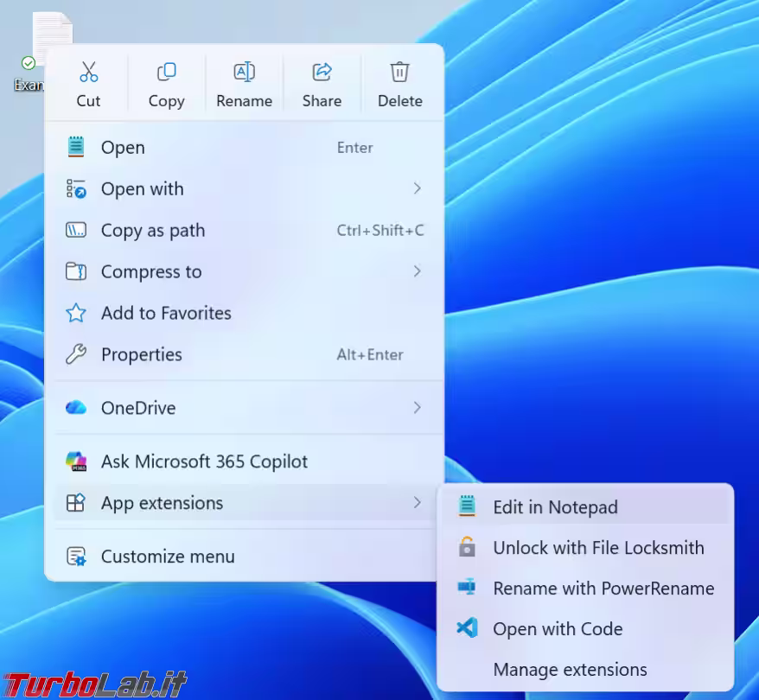The image size is (759, 700).
Task: Click the Share icon in the top row
Action: 322,72
